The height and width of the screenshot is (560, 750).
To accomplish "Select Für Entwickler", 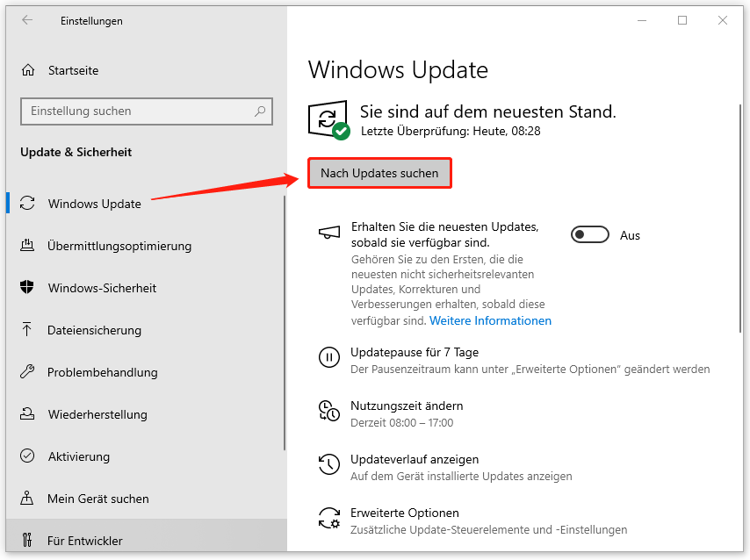I will point(147,536).
